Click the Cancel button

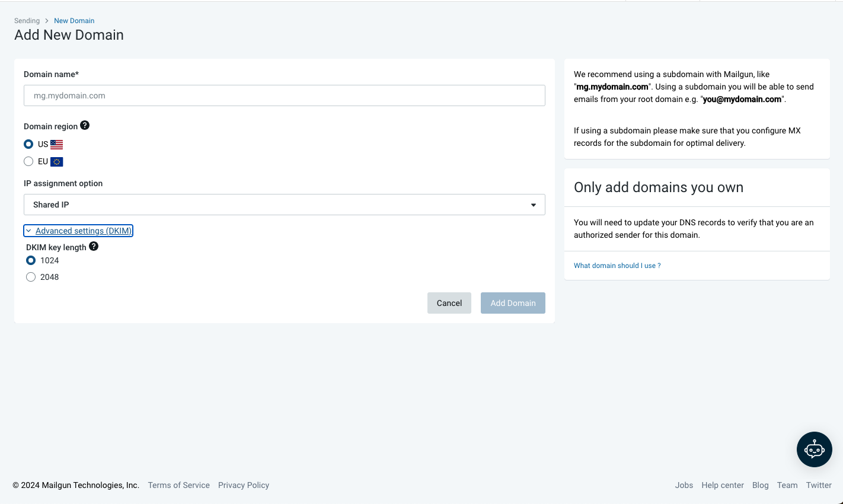pos(449,303)
